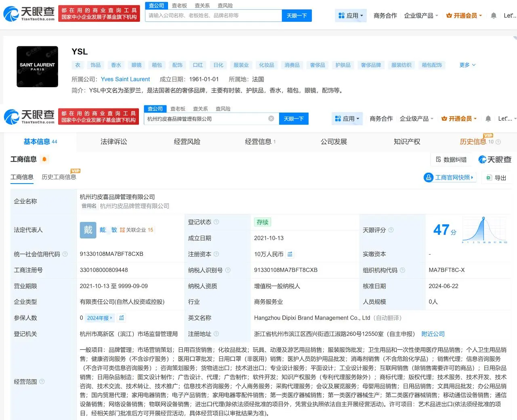
Task: Click 天眼一下 next to the filled search box
Action: (x=294, y=119)
